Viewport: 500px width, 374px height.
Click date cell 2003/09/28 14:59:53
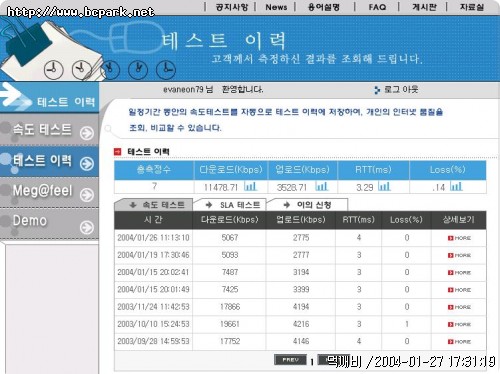pos(153,341)
